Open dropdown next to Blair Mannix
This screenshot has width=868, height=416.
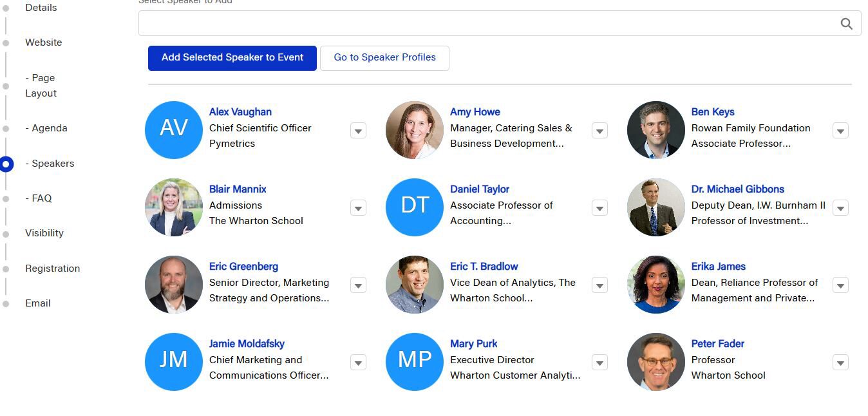pyautogui.click(x=359, y=208)
